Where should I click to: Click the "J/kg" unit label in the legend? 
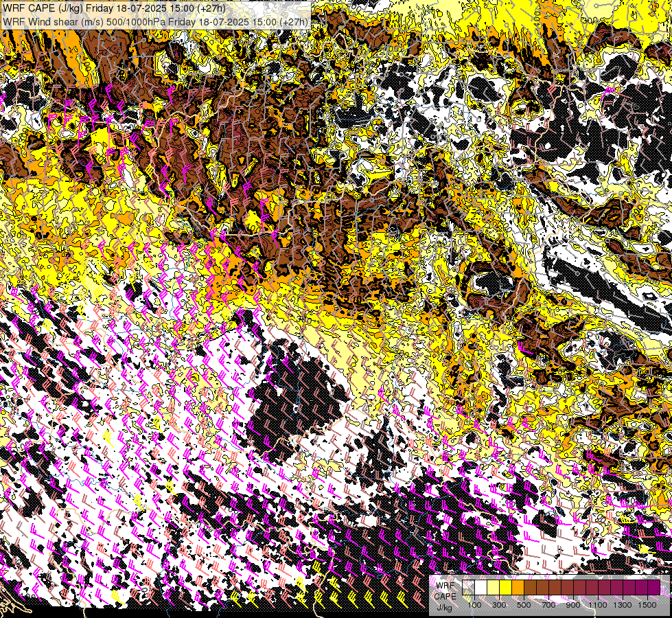click(x=444, y=607)
